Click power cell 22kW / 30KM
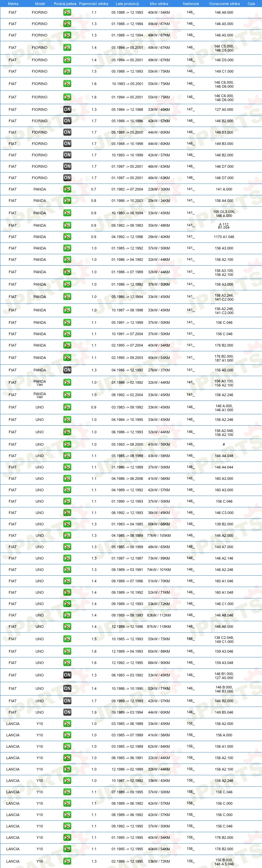 (159, 189)
